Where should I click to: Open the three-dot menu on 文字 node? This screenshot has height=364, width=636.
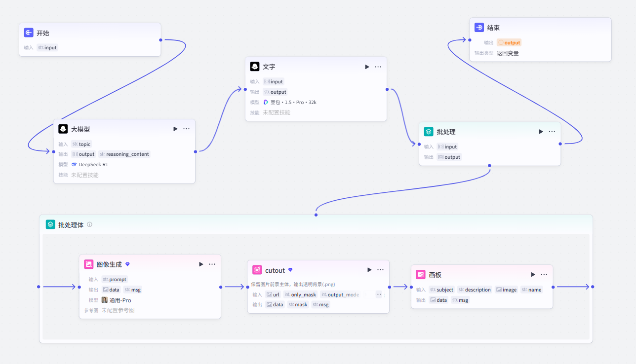[378, 67]
